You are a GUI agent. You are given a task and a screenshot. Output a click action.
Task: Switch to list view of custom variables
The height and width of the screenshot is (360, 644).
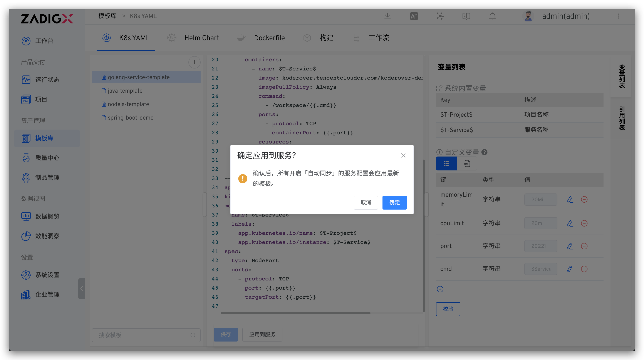(x=446, y=164)
